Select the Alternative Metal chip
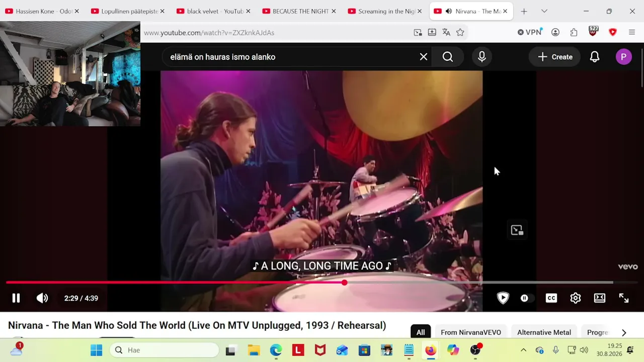Viewport: 644px width, 362px height. 544,332
